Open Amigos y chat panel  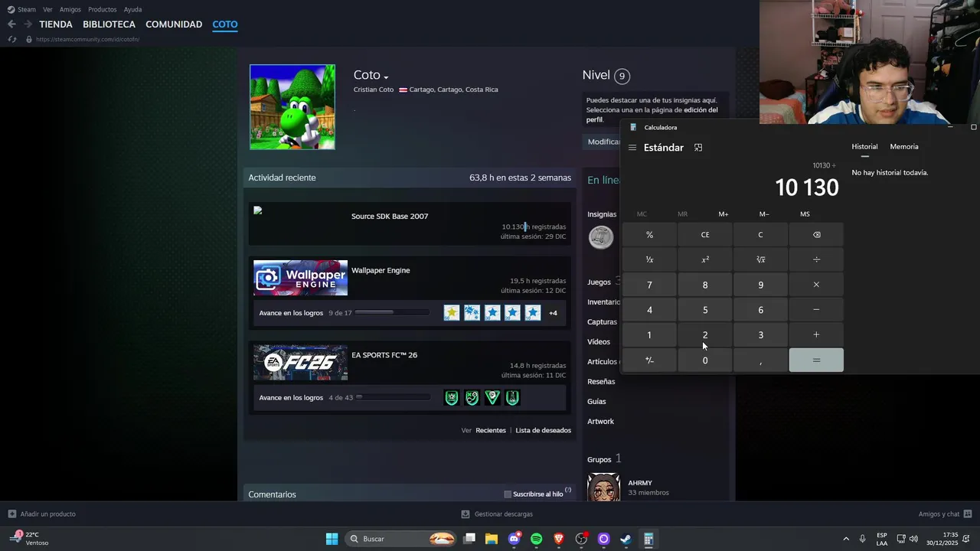click(945, 514)
